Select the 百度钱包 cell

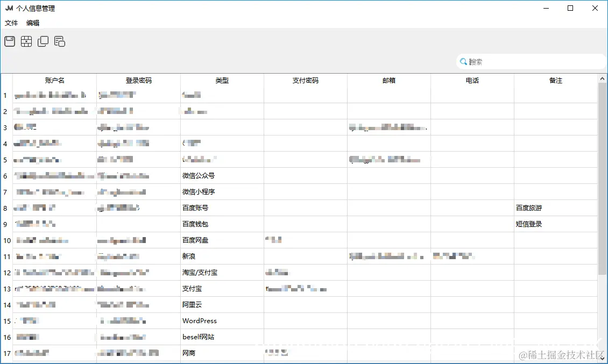pyautogui.click(x=222, y=224)
